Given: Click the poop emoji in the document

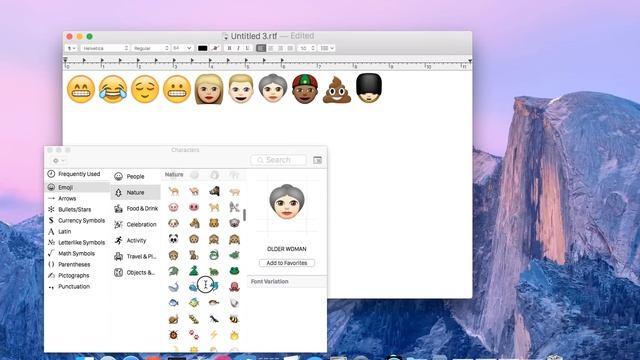Looking at the screenshot, I should point(337,89).
